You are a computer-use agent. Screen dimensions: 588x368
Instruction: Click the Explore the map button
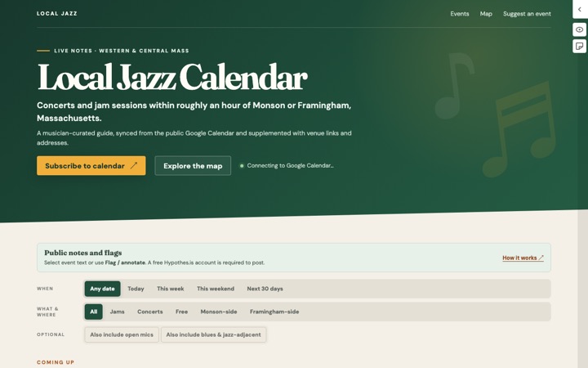[193, 165]
